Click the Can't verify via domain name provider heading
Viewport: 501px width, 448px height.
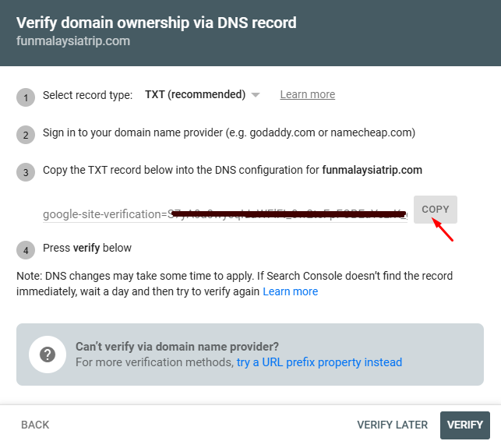177,347
